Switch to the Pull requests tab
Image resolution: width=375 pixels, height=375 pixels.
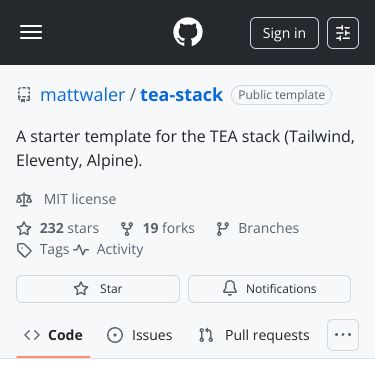pos(254,335)
